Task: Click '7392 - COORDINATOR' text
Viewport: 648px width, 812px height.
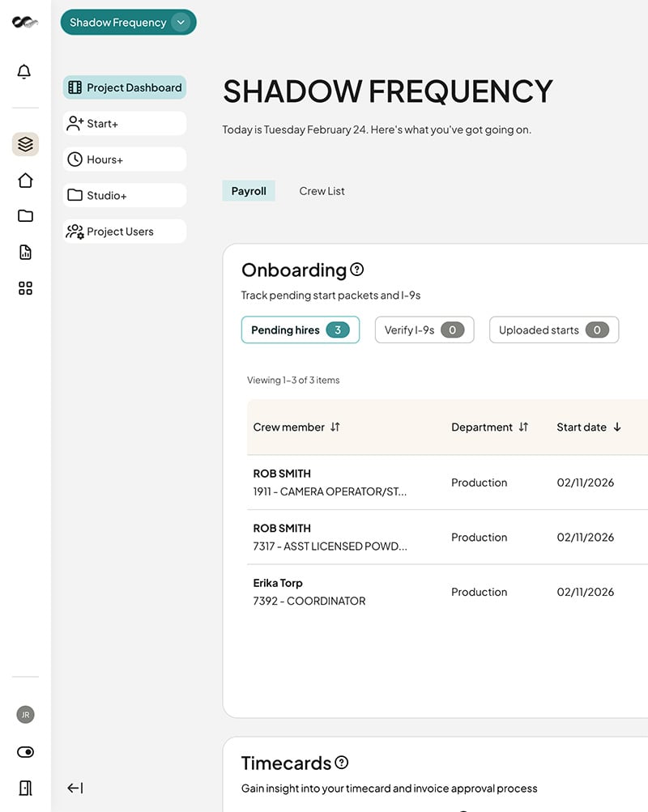Action: (309, 601)
